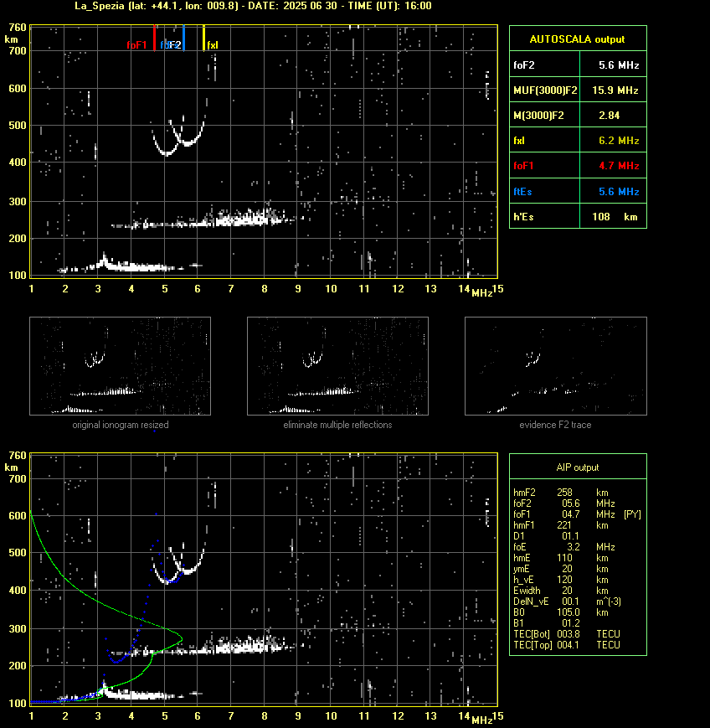This screenshot has width=710, height=728.
Task: Select the red foF1 4.7 MHz value
Action: coord(619,166)
